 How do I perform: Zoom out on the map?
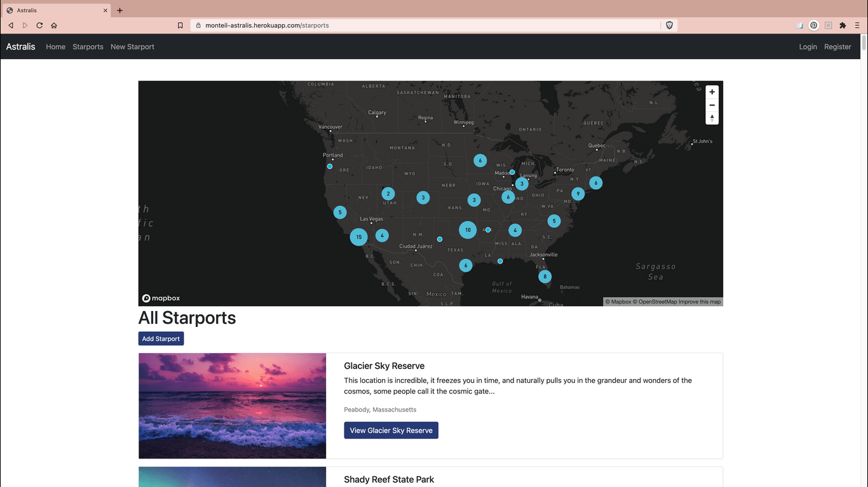pos(712,105)
